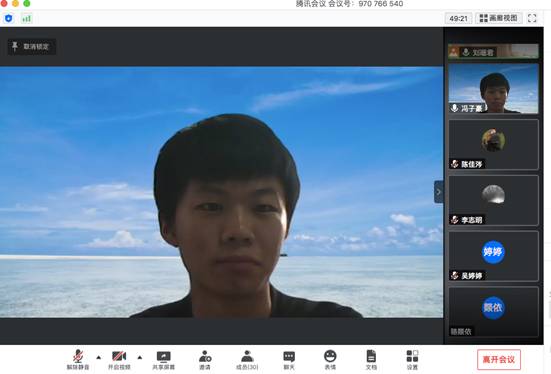Select 冯子豪's video thumbnail
Viewport: 551px width, 374px height.
(493, 88)
